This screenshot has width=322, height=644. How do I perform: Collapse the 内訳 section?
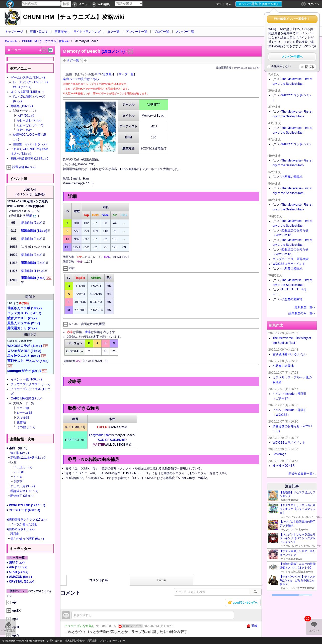(65, 268)
